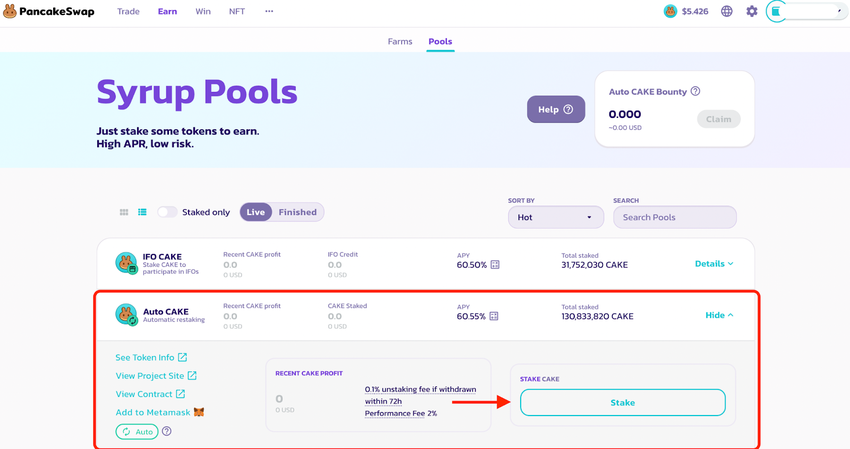Open the settings gear icon
This screenshot has height=449, width=850.
point(752,11)
